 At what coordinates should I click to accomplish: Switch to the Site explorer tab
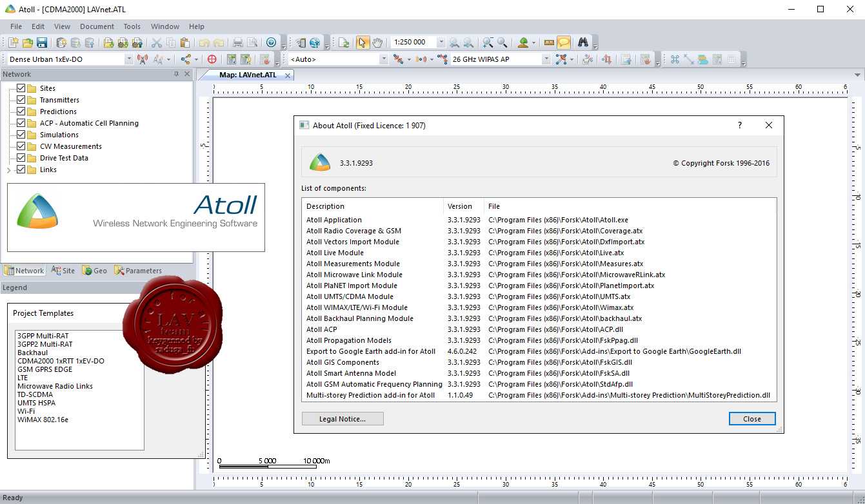coord(63,271)
